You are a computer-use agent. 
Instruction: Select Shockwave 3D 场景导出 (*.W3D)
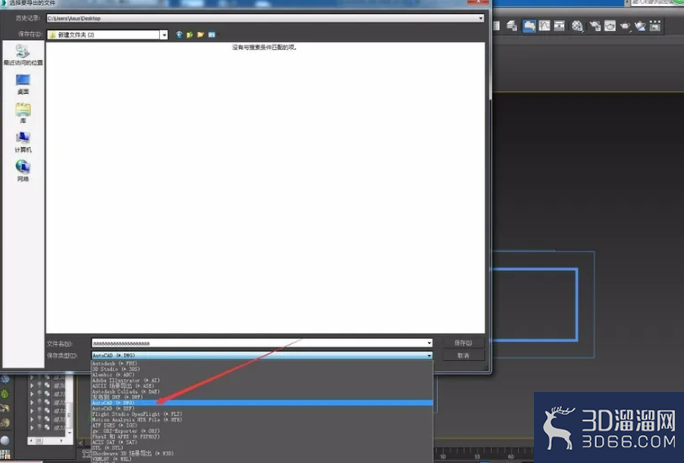pyautogui.click(x=262, y=454)
